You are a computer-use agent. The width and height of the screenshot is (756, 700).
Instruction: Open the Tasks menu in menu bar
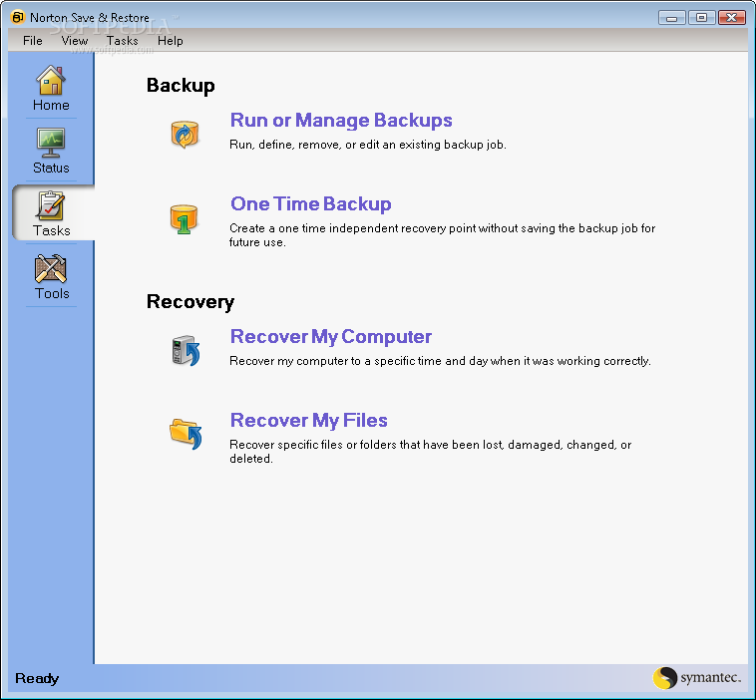(123, 41)
